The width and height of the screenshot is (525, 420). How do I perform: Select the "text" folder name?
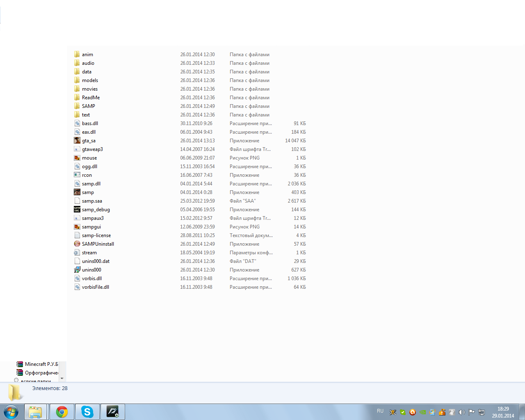tap(86, 115)
